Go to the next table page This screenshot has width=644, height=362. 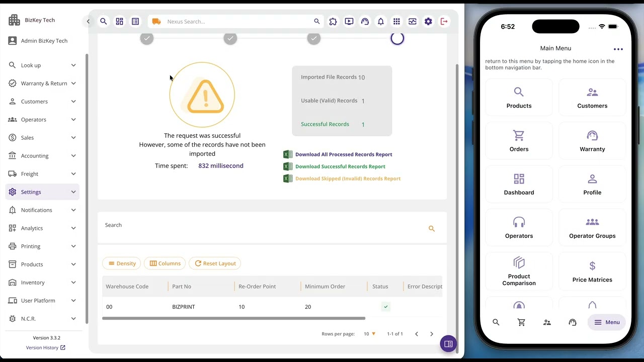(x=431, y=334)
